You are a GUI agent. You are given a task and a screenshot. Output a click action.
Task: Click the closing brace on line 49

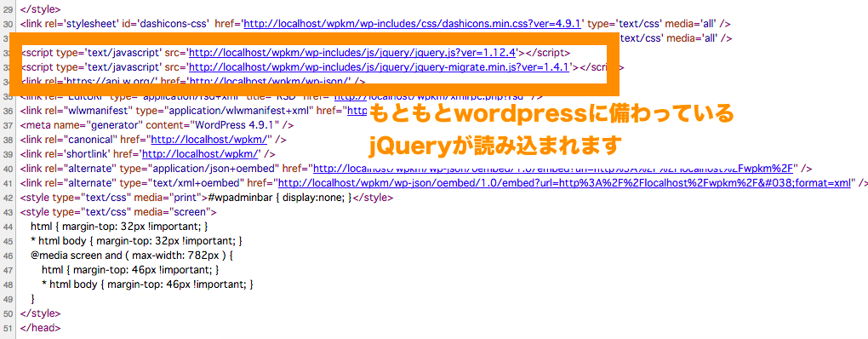point(32,299)
